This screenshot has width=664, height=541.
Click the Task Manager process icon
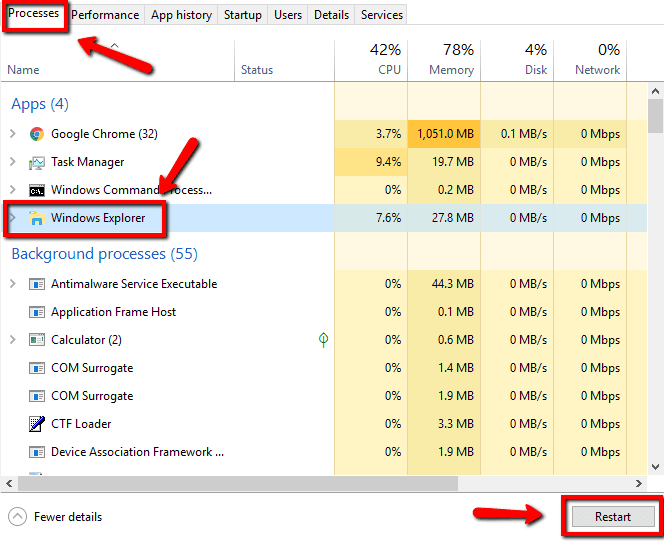pos(37,163)
